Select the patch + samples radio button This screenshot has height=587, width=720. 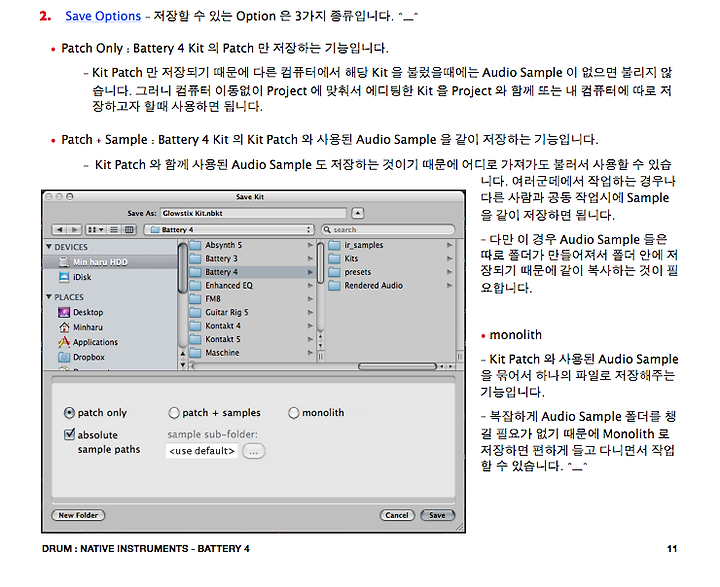coord(174,413)
